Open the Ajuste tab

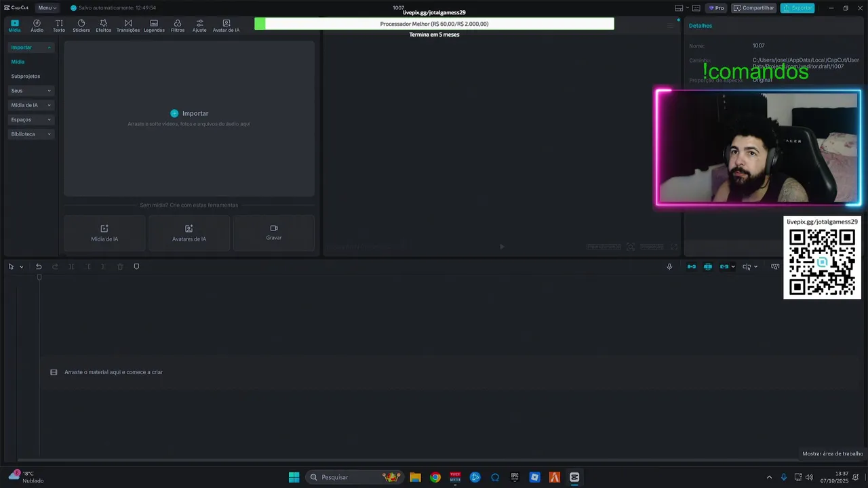(x=199, y=26)
